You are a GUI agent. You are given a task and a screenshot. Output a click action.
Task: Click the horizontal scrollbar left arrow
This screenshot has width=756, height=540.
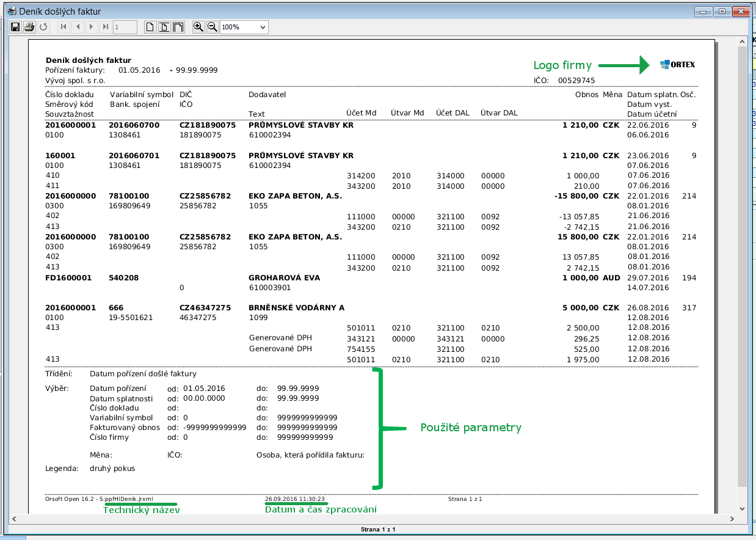13,519
